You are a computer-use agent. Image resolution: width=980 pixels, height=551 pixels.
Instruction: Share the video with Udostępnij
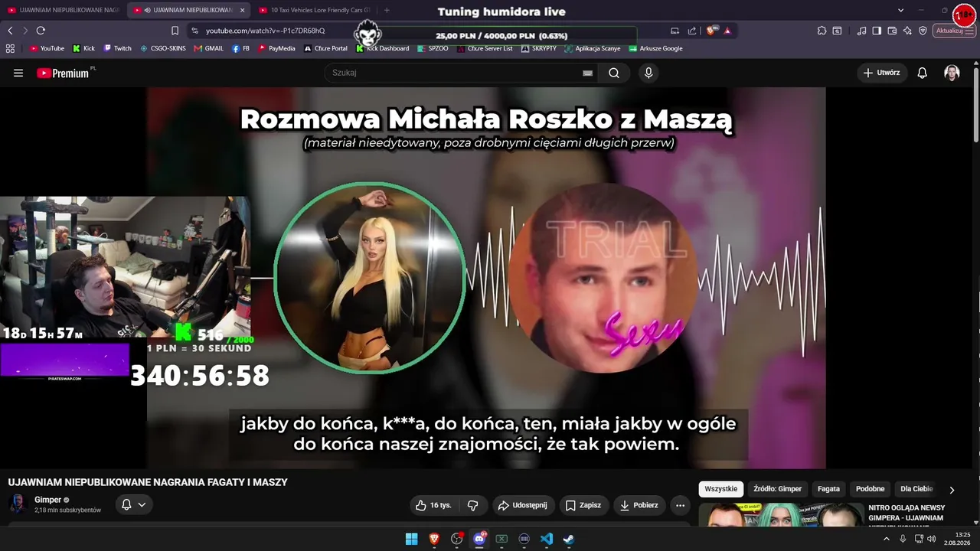[x=522, y=505]
